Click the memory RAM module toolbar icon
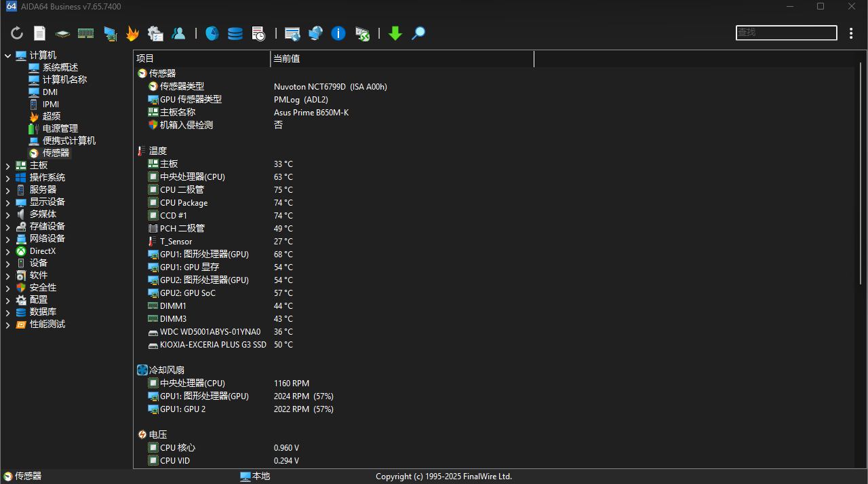Viewport: 868px width, 484px height. coord(85,33)
